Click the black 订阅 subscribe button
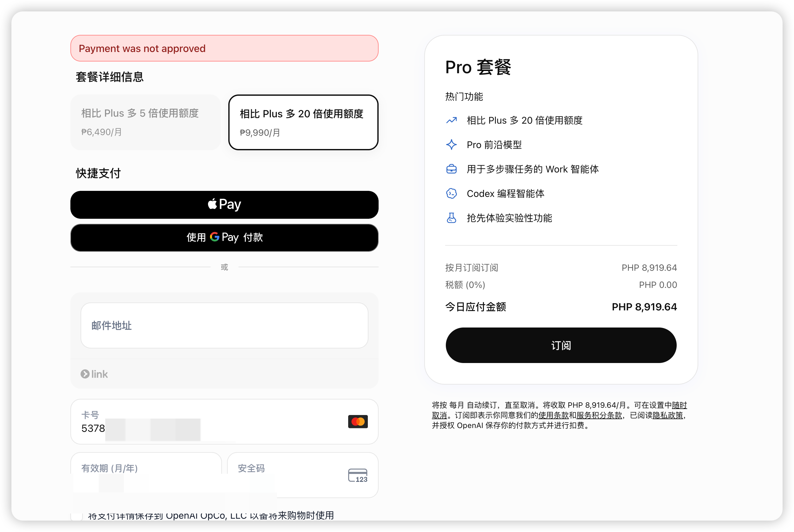The width and height of the screenshot is (794, 532). coord(561,345)
